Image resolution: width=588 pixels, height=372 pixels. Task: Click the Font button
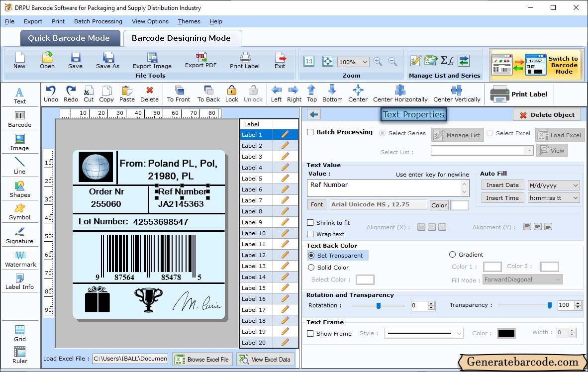[316, 204]
